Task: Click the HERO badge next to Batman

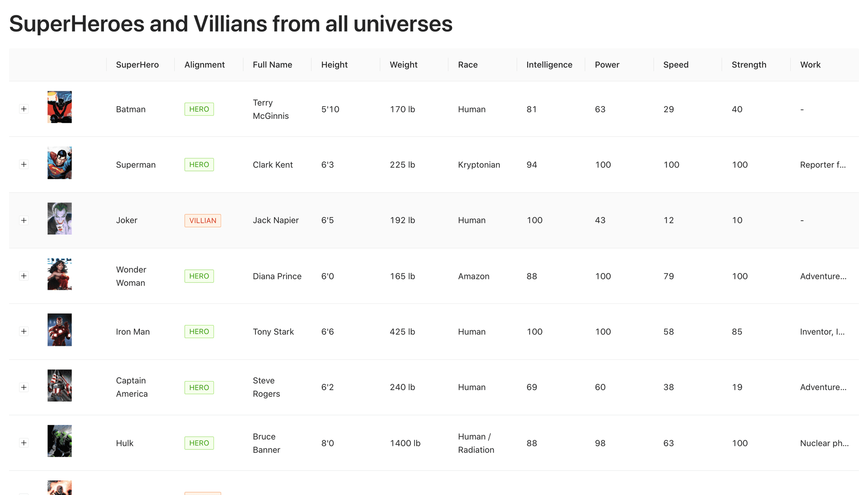Action: (199, 109)
